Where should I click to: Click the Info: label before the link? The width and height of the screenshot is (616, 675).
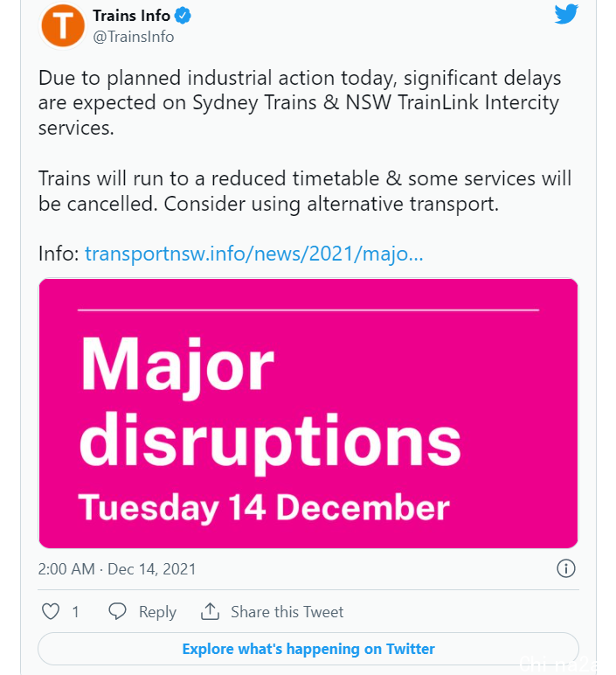59,254
